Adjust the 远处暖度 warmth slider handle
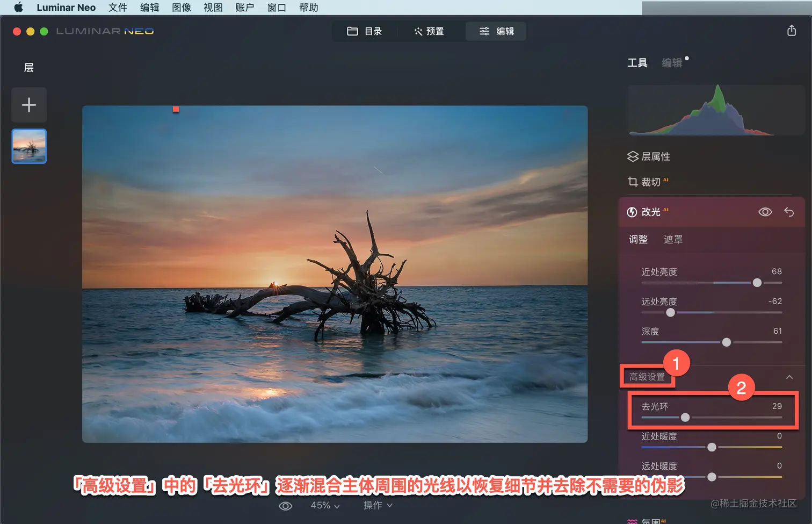812x524 pixels. click(712, 477)
